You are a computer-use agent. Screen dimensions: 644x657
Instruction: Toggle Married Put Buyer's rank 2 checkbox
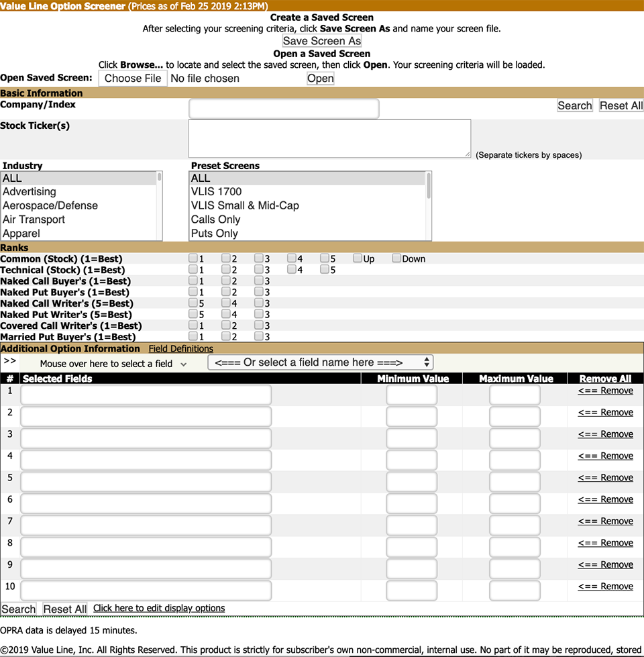tap(226, 336)
